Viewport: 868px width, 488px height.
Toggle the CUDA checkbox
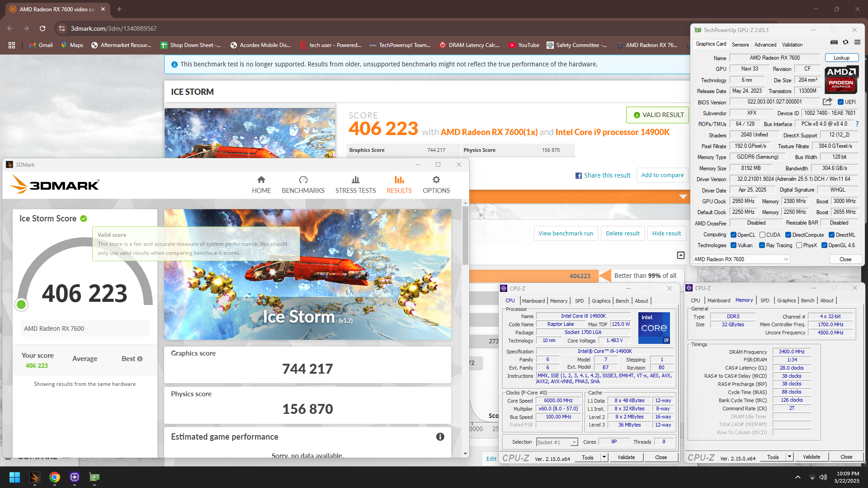coord(762,235)
